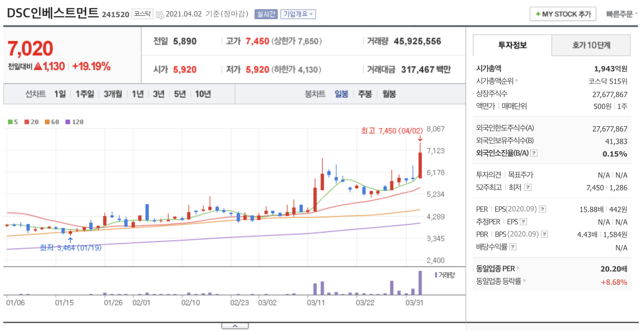
Task: Click the 최고 7,450 (04/02) chart marker
Action: (x=392, y=131)
